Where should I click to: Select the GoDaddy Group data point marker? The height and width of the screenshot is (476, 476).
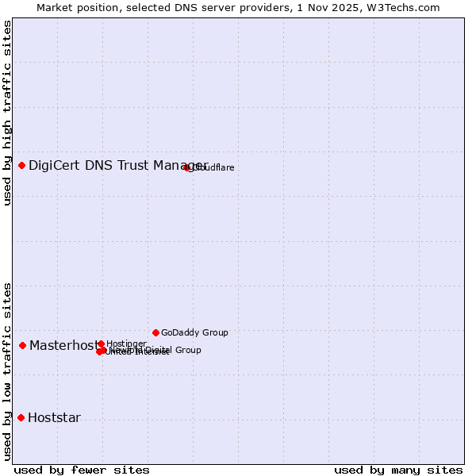155,332
